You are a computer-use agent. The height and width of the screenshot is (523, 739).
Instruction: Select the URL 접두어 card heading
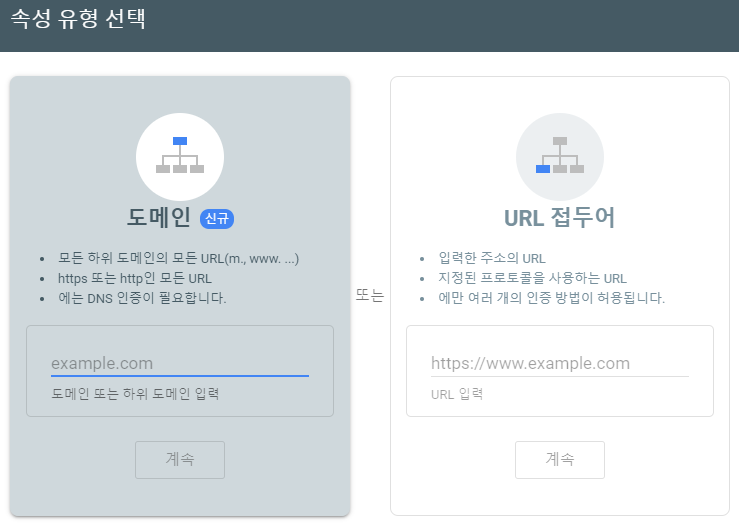click(559, 218)
